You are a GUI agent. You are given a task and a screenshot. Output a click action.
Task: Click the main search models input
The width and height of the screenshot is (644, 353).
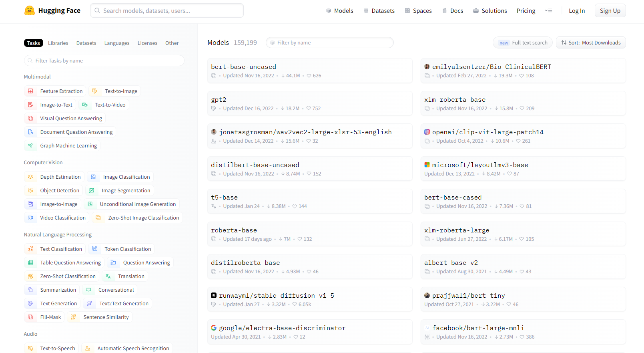[x=167, y=10]
